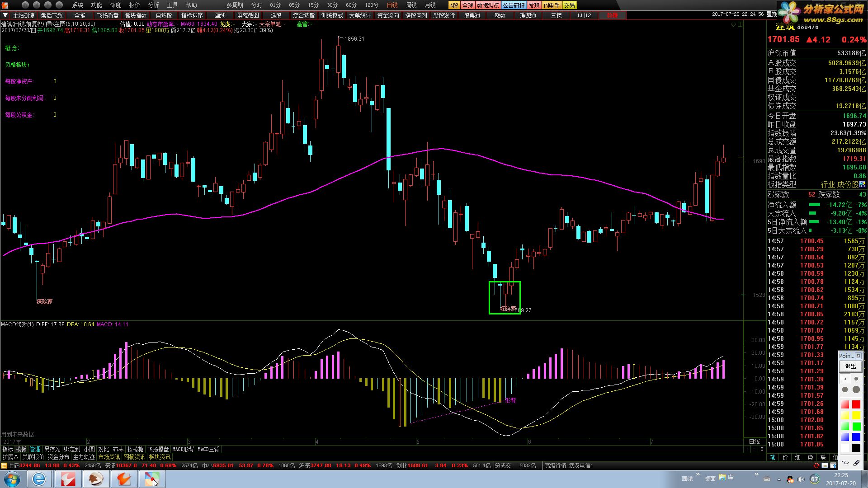This screenshot has width=868, height=488.
Task: Open the 系统 menu
Action: (78, 5)
